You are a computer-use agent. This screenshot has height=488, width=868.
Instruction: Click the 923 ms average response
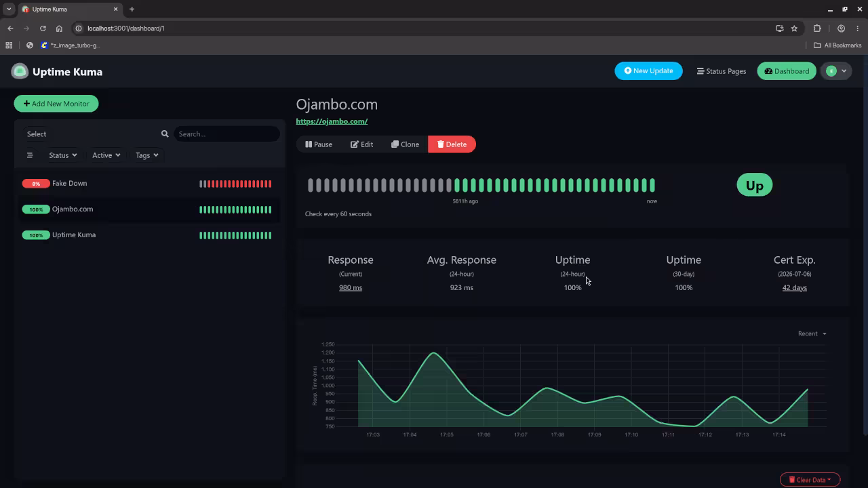(461, 288)
